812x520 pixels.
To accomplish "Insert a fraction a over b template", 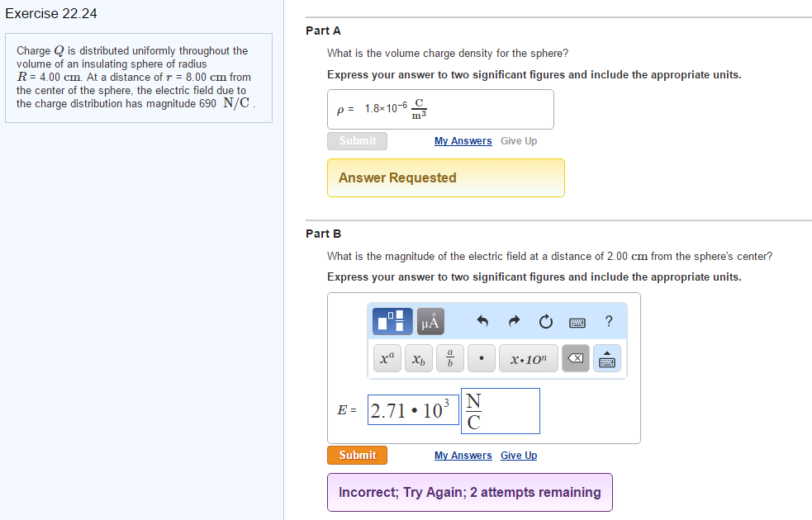I will (450, 359).
